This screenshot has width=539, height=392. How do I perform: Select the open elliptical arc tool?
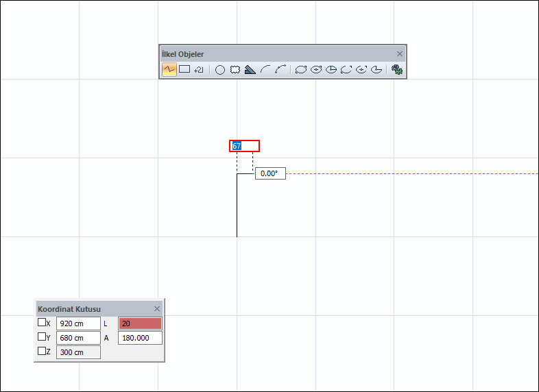[346, 70]
